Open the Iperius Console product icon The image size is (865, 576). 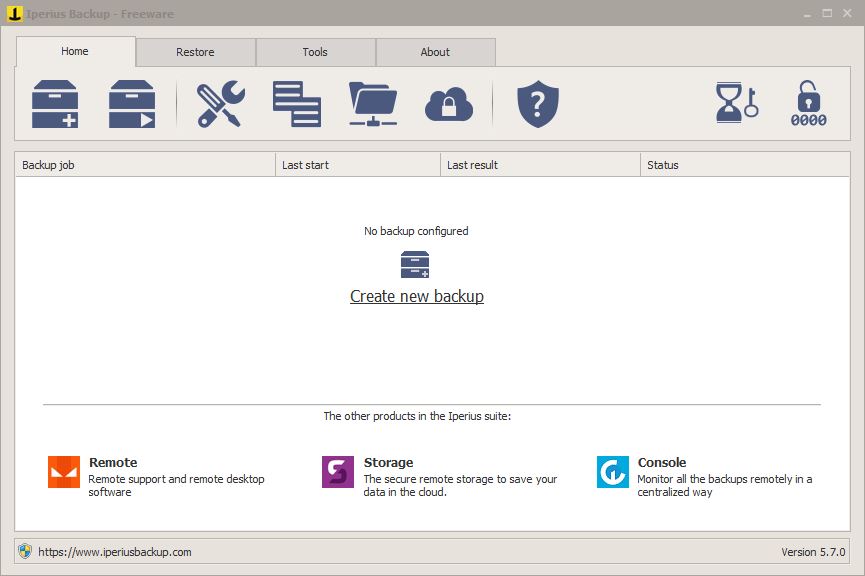[612, 471]
